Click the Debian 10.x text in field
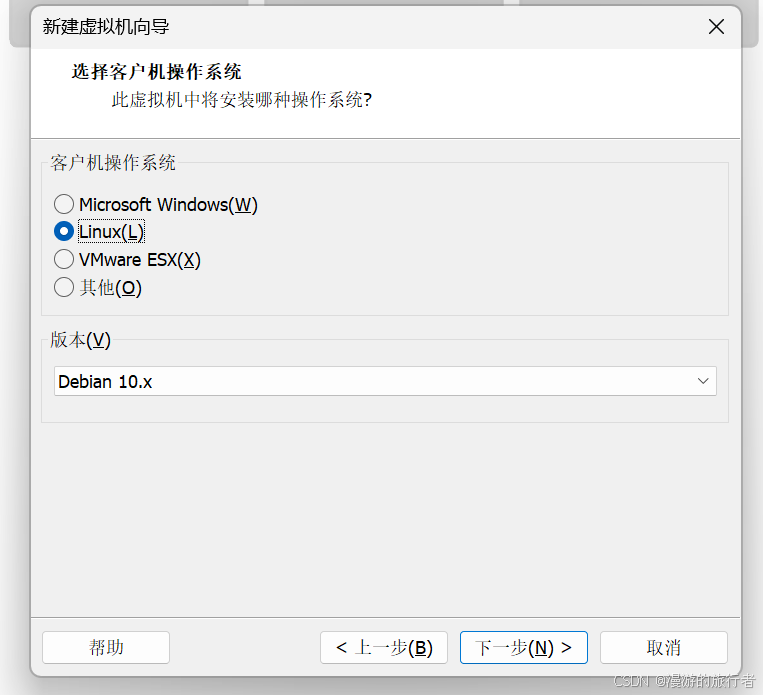 click(x=105, y=382)
